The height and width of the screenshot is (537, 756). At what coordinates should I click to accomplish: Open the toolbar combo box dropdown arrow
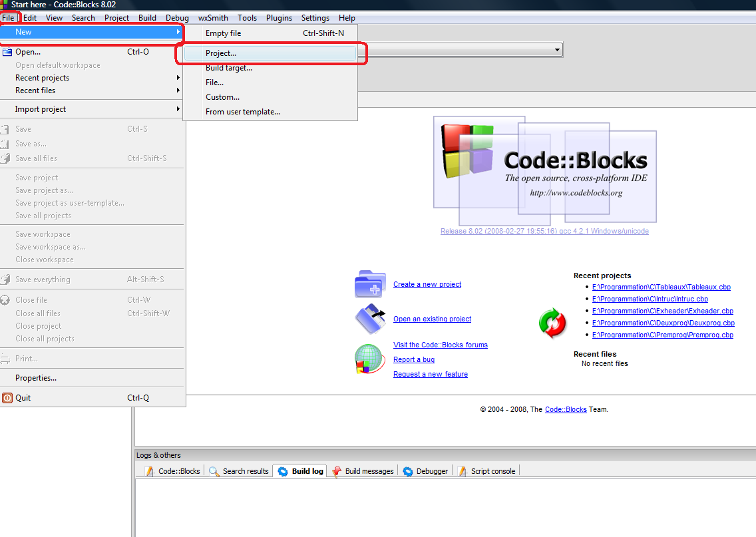click(x=557, y=50)
